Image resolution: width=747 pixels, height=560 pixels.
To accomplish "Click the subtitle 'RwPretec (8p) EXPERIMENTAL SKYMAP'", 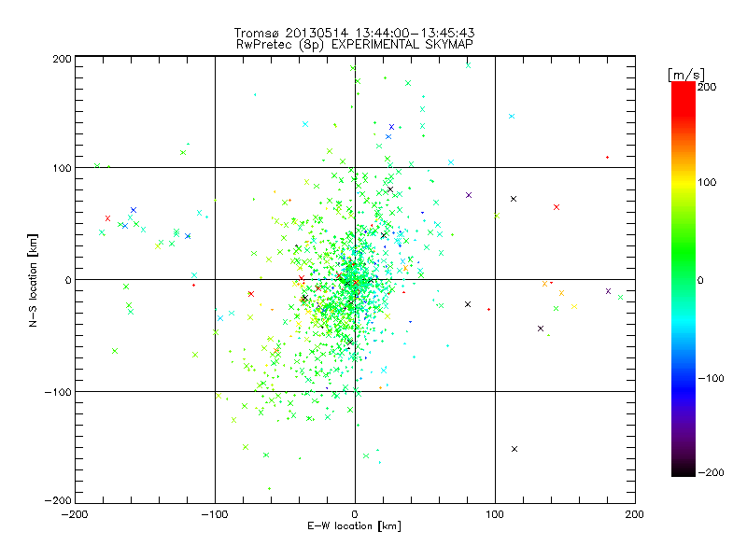I will [355, 45].
